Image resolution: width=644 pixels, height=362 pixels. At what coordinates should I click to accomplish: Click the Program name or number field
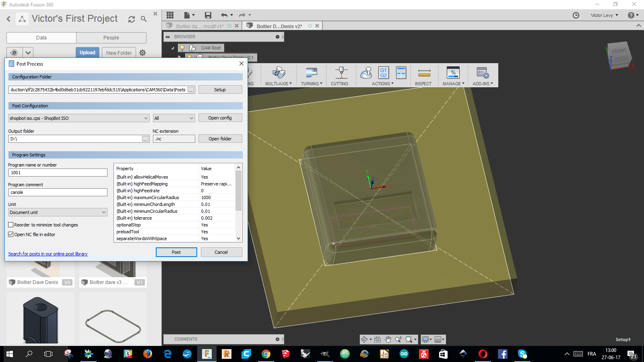[58, 173]
